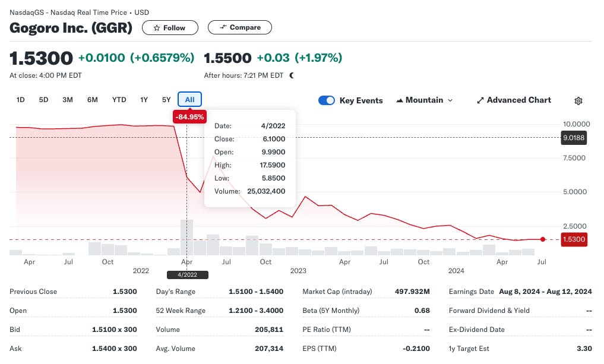Screen dimensions: 604x364
Task: Click the Day's Range value 1.5100 - 1.5400
Action: coord(256,292)
